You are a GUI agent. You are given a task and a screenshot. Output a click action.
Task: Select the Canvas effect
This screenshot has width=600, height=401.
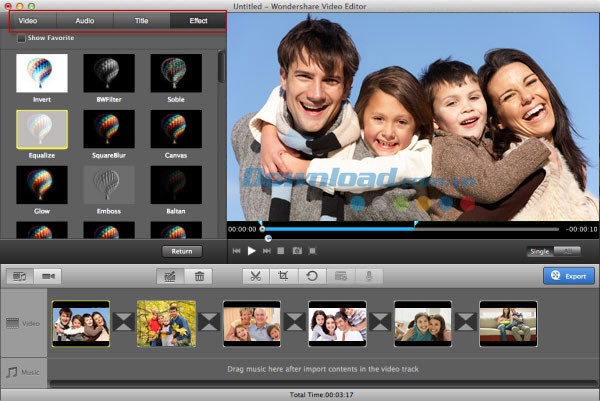tap(176, 129)
